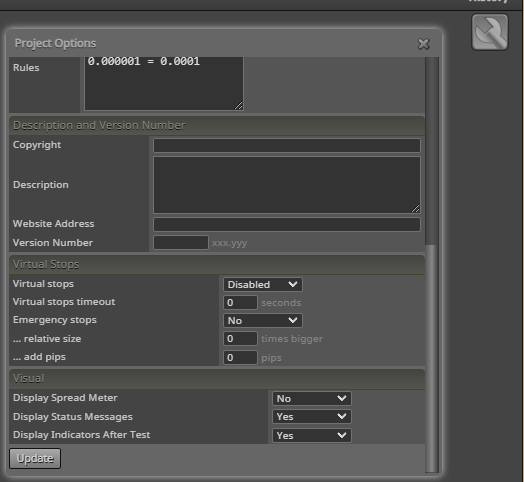Close the Project Options dialog
Viewport: 524px width, 482px height.
coord(423,44)
